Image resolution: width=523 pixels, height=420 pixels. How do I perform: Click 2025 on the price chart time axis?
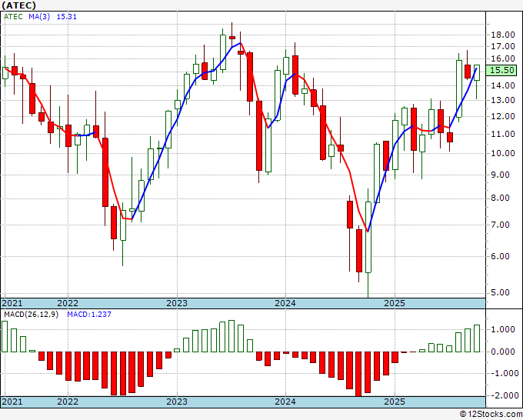coord(395,303)
